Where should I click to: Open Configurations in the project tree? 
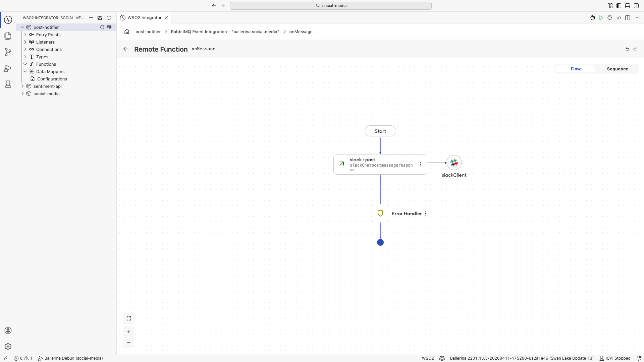click(52, 79)
